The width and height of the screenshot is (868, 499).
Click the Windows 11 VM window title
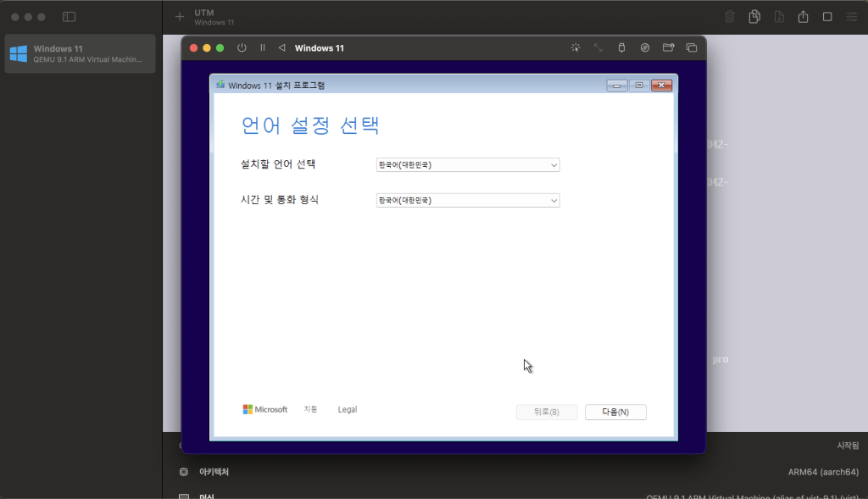tap(320, 48)
